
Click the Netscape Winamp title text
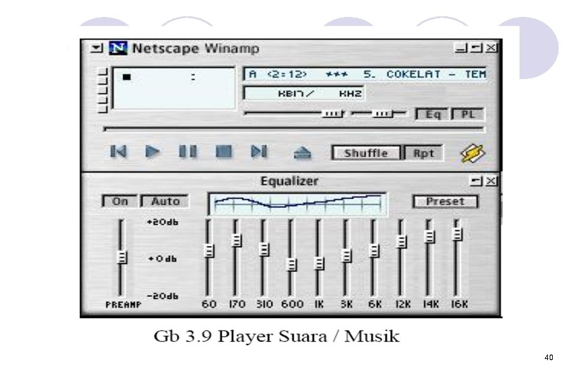click(196, 49)
